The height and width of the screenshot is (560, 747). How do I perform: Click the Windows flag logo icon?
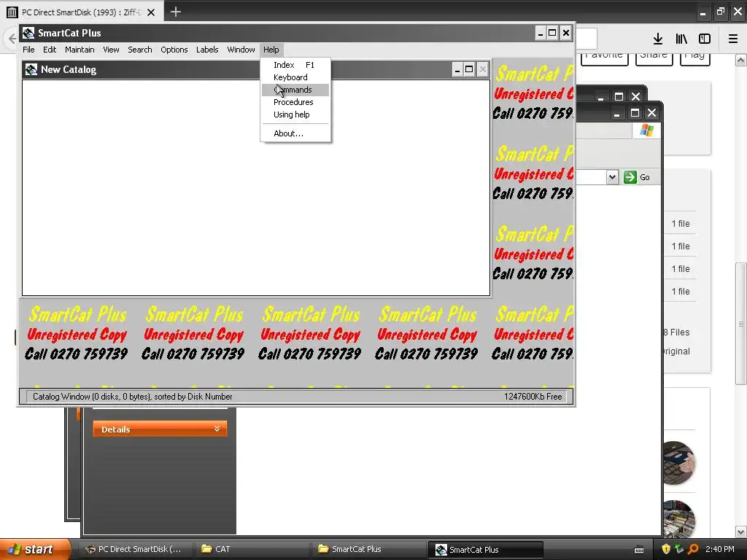click(x=647, y=130)
